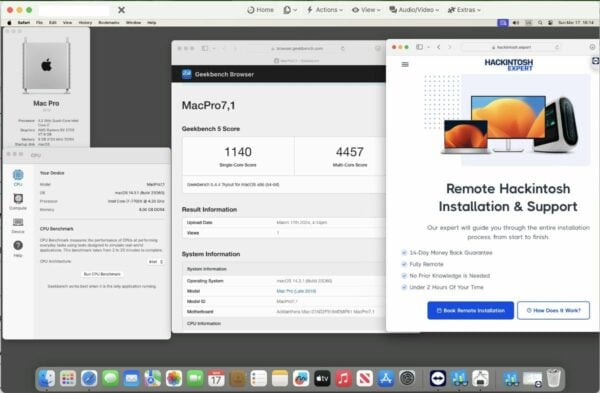Open Music from the Dock
This screenshot has width=600, height=393.
[343, 378]
